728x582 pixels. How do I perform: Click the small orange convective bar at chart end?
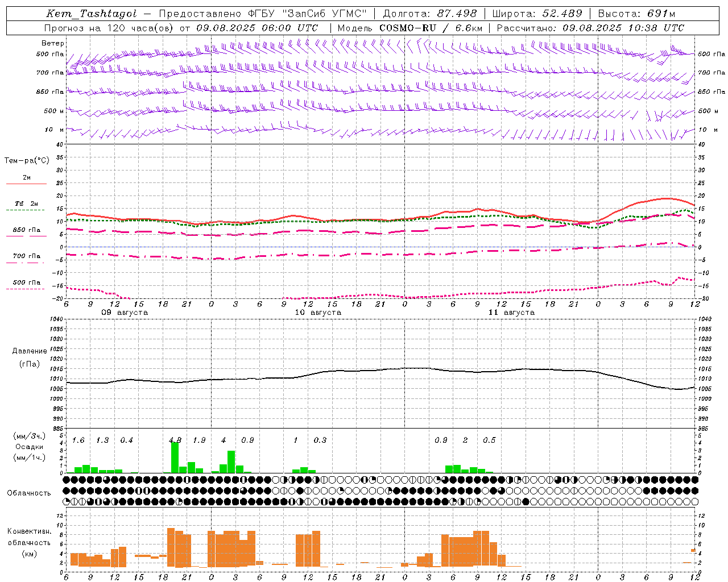coord(693,550)
